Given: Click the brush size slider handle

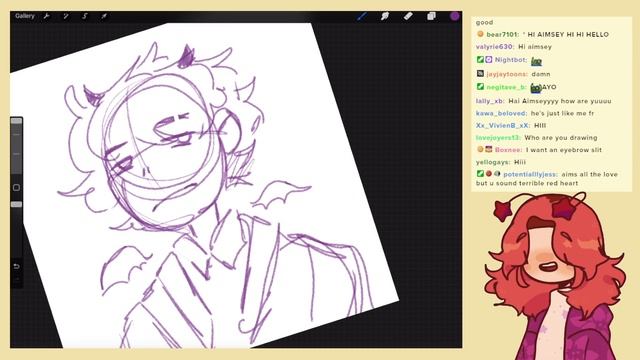Looking at the screenshot, I should 16,121.
